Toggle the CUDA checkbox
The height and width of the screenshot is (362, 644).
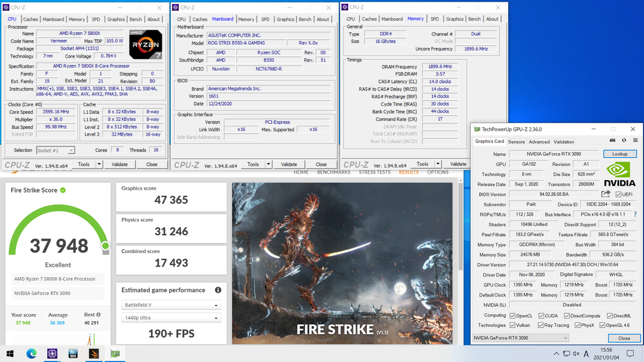click(x=541, y=316)
